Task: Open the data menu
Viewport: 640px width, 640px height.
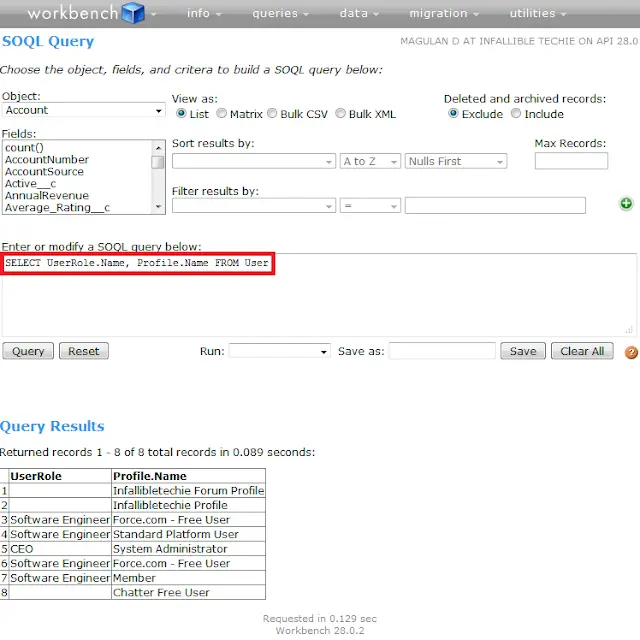Action: [359, 13]
